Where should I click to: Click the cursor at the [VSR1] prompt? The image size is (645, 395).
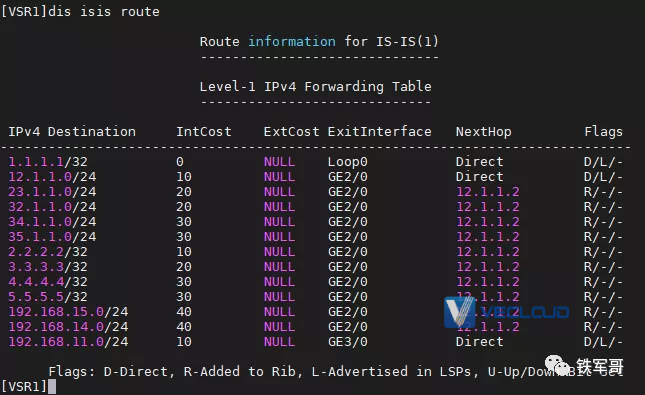(52, 387)
